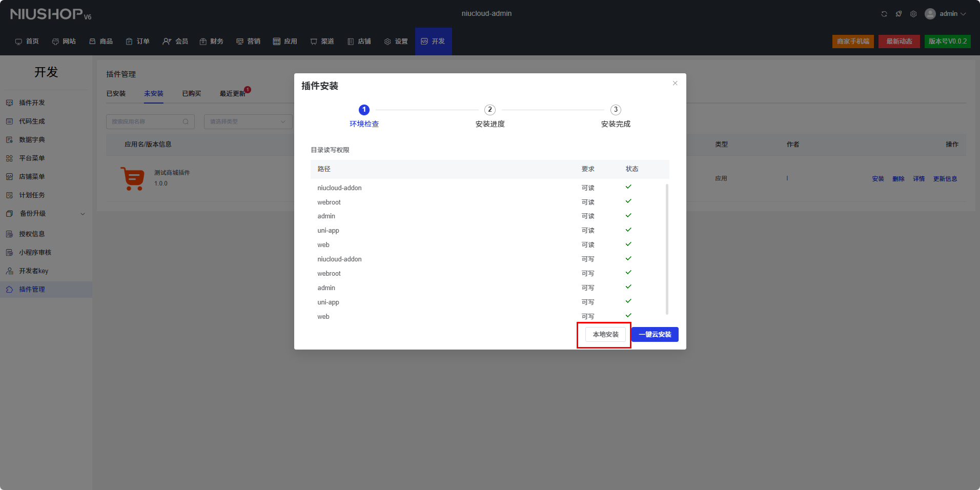This screenshot has height=490, width=980.
Task: Click the 本地安装 button
Action: 605,334
